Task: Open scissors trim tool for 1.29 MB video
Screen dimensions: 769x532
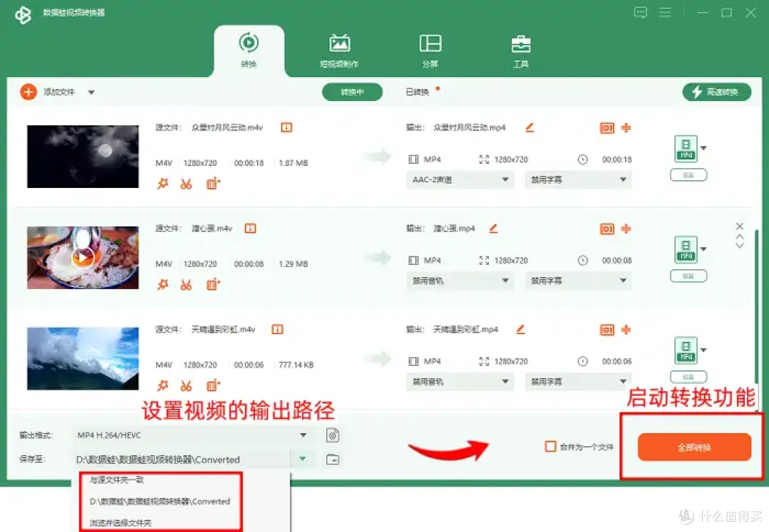Action: coord(186,284)
